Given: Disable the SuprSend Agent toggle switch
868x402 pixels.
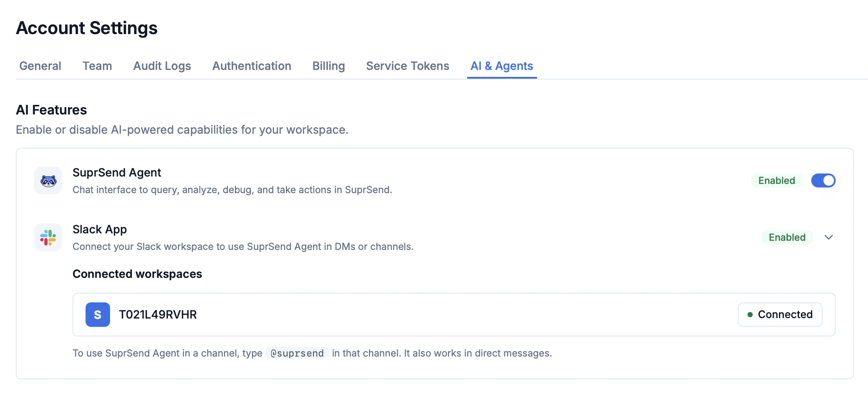Looking at the screenshot, I should click(823, 180).
